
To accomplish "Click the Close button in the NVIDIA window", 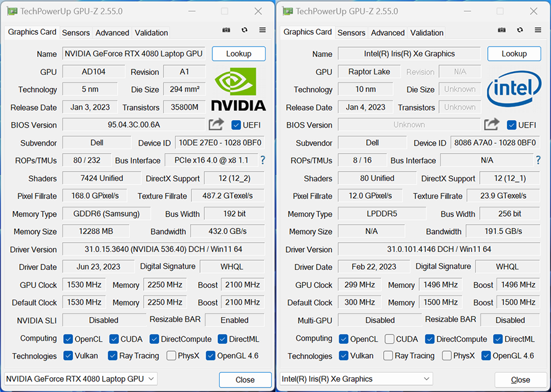I will pos(245,380).
